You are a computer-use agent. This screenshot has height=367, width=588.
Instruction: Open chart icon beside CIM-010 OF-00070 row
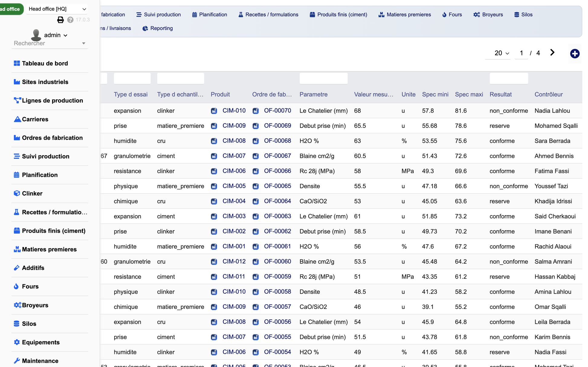click(214, 111)
